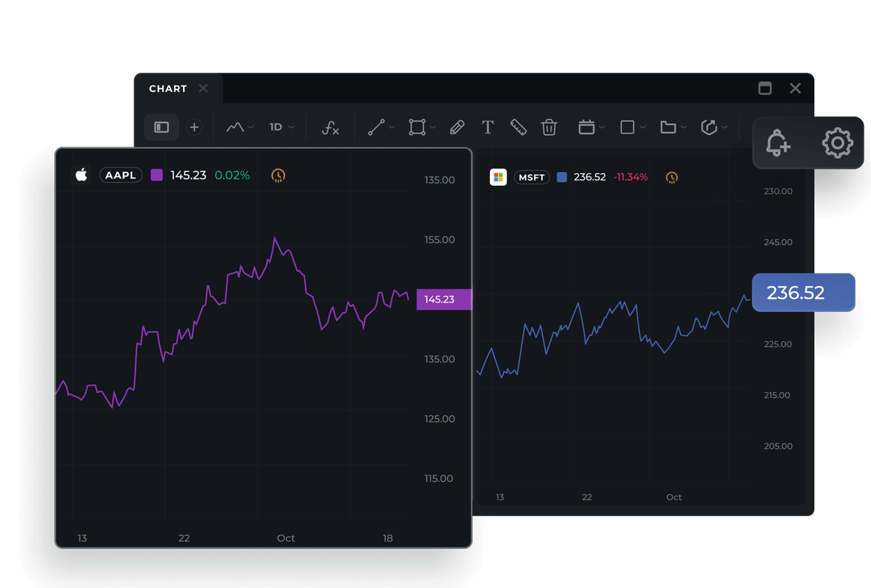This screenshot has width=871, height=588.
Task: Click 155.00 on the AAPL price axis
Action: [x=440, y=240]
